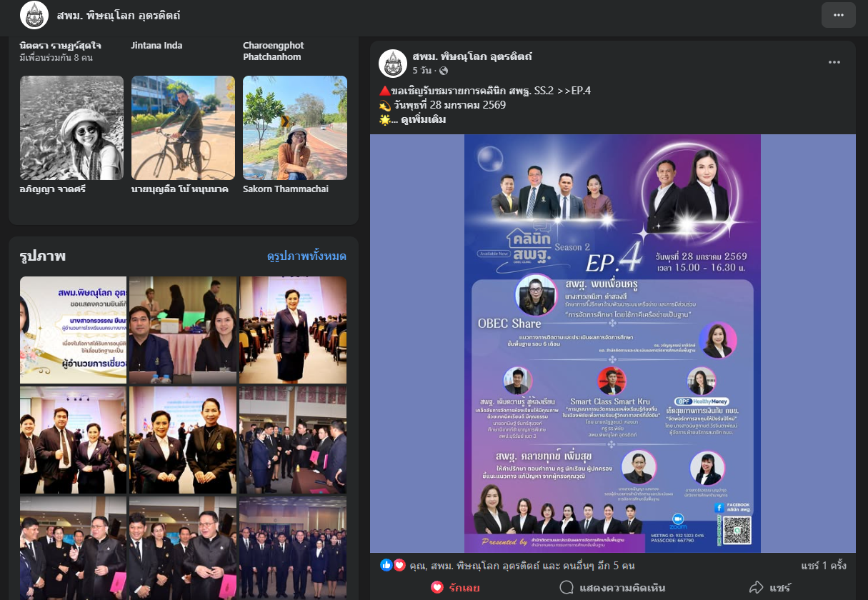Open friend photo of Sakorn Thammachai
Screen dimensions: 868x600
[295, 128]
